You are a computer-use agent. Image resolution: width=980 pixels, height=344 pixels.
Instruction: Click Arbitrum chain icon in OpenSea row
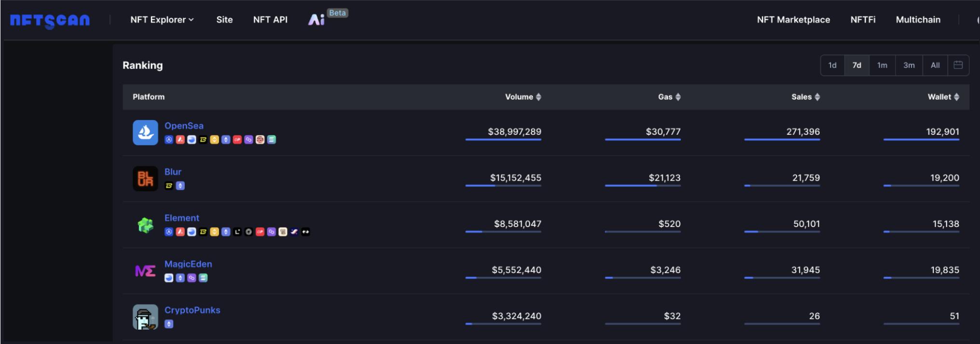coord(169,140)
